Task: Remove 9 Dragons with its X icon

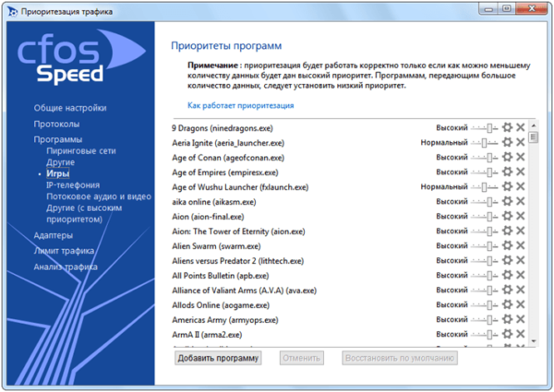Action: click(x=521, y=127)
